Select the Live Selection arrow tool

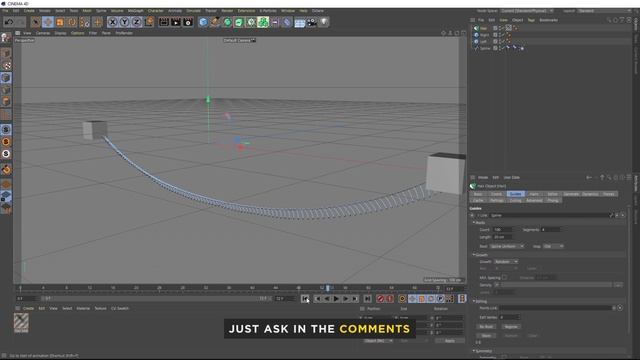coord(36,22)
